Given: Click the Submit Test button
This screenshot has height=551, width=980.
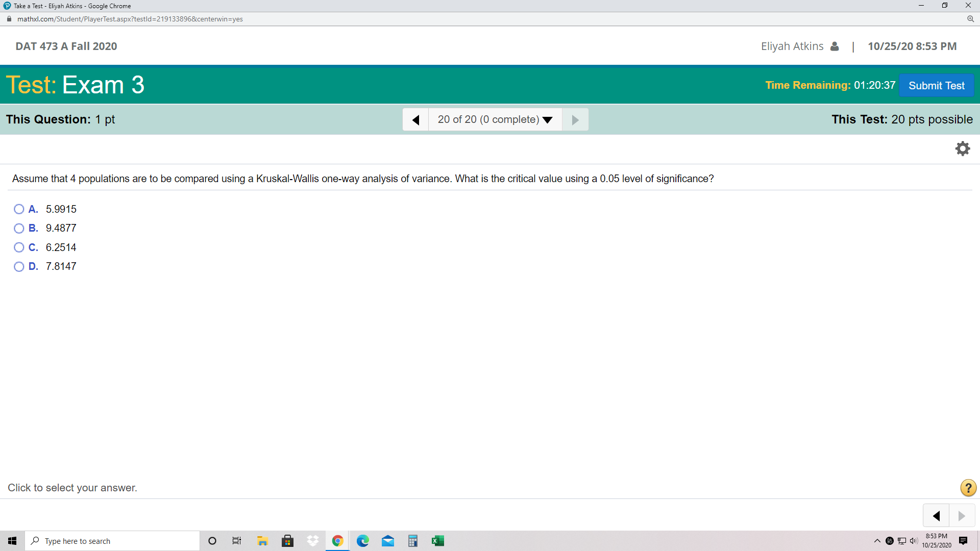Looking at the screenshot, I should tap(937, 85).
